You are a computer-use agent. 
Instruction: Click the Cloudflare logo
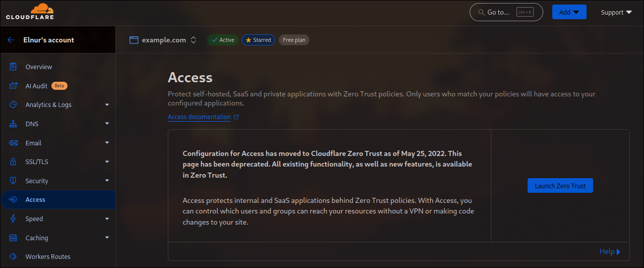[30, 12]
